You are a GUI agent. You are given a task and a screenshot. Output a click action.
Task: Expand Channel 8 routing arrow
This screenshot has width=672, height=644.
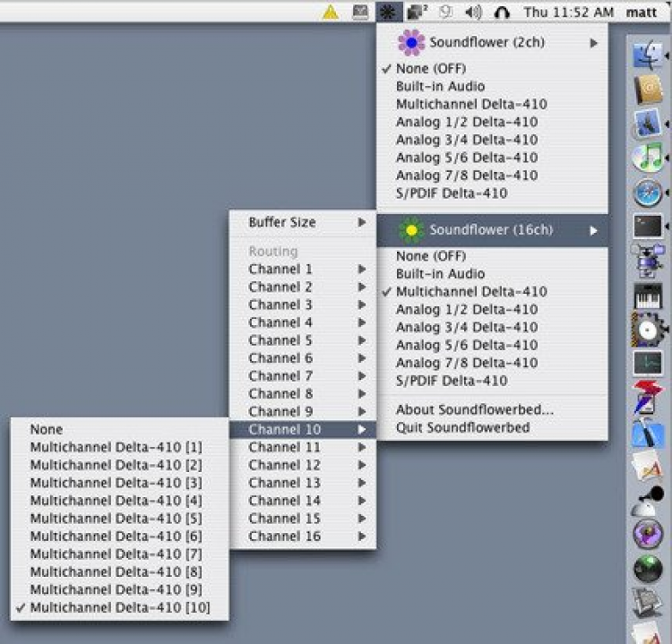(x=362, y=394)
